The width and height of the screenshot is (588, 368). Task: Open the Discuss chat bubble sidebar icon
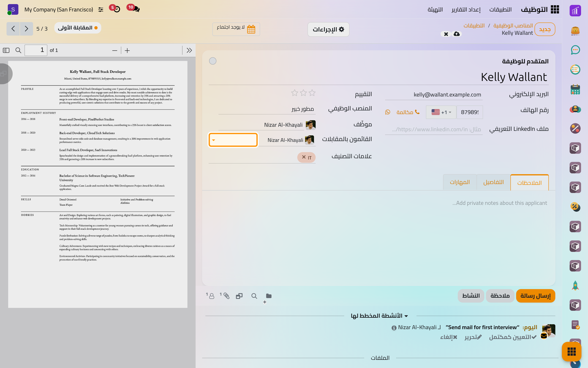[x=575, y=50]
